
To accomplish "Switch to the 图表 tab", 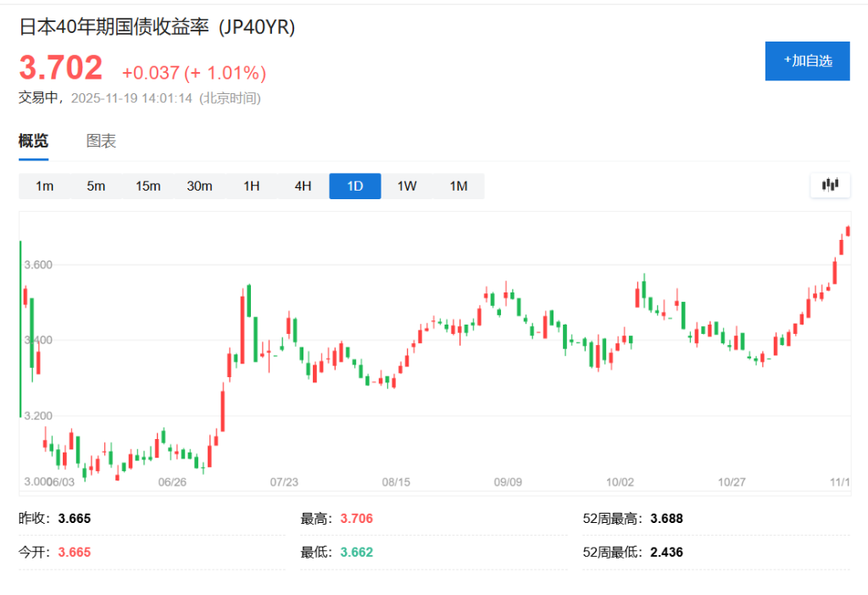I will pyautogui.click(x=102, y=140).
